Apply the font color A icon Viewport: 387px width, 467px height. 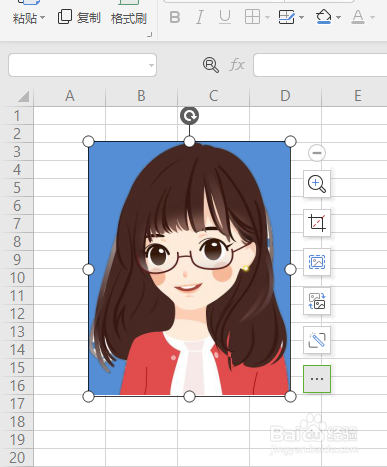pos(358,17)
